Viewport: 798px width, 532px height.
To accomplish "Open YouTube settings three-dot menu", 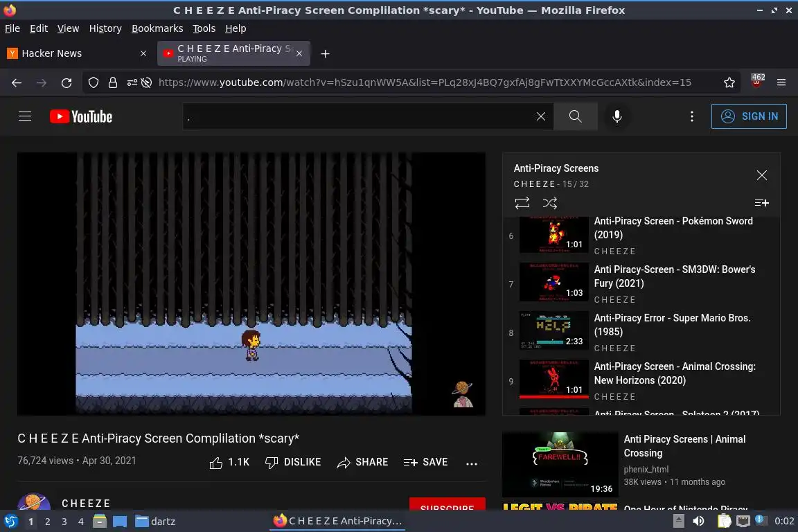I will (691, 116).
